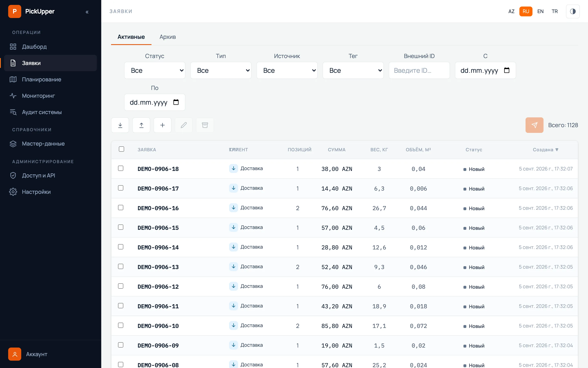
Task: Select checkbox for DEMO-0906-12
Action: pyautogui.click(x=121, y=286)
